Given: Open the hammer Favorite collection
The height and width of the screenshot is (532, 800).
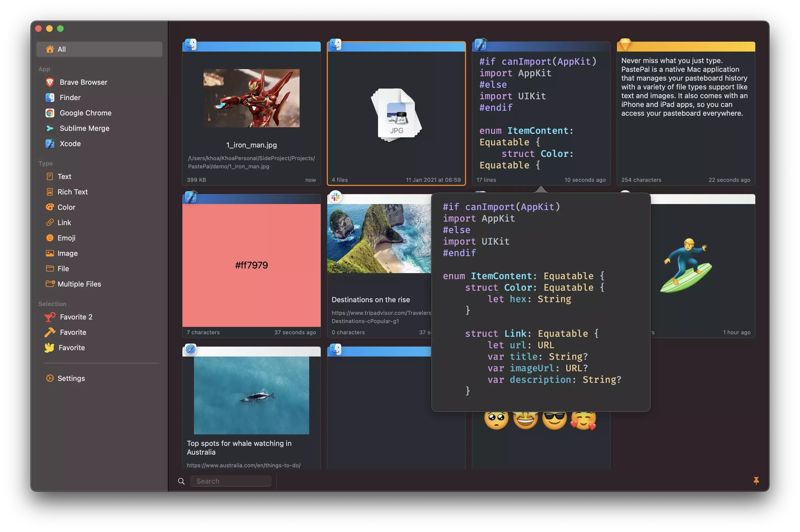Looking at the screenshot, I should coord(73,332).
